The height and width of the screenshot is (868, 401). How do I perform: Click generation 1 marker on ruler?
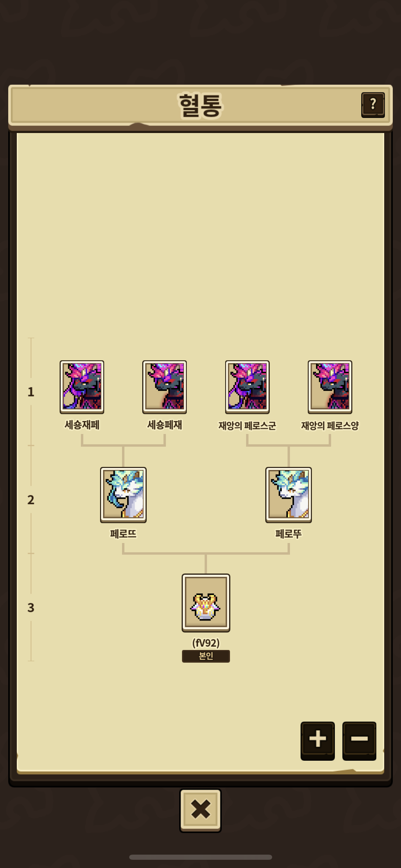coord(31,392)
